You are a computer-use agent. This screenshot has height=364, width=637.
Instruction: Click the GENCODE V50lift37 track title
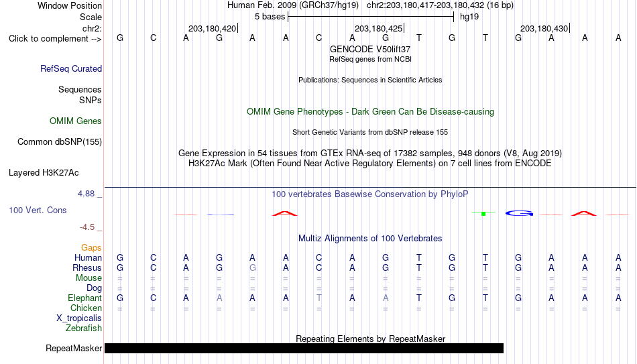[370, 49]
